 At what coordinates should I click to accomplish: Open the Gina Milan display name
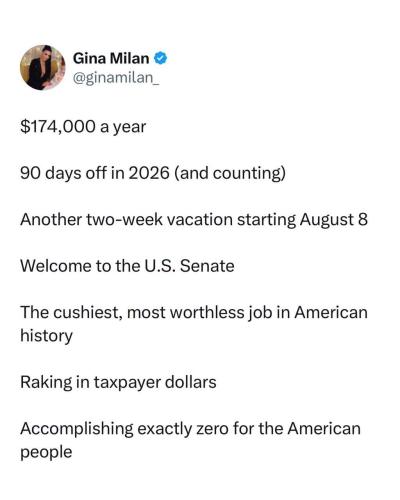tap(111, 59)
